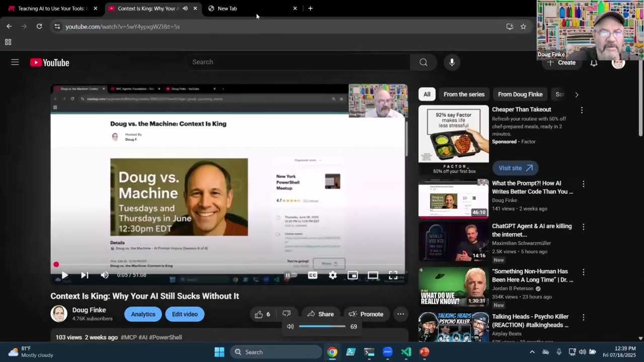Adjust the system volume slider at 69
Screen dimensions: 644x362
pyautogui.click(x=322, y=326)
